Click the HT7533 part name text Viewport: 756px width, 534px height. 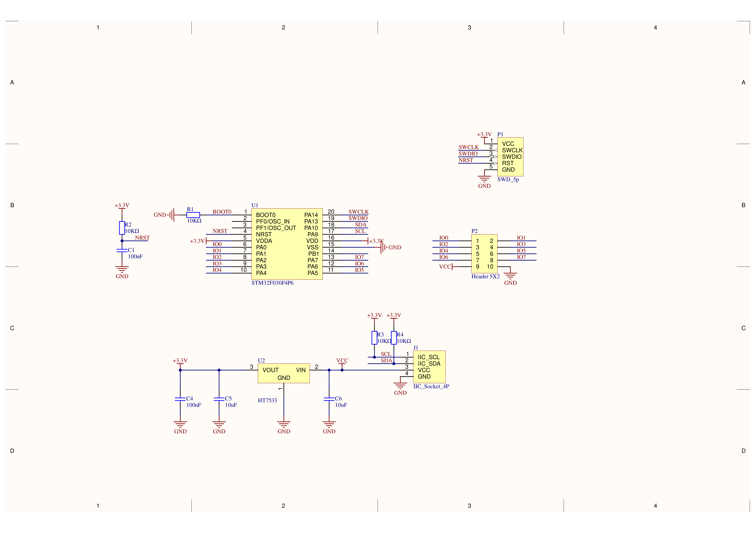click(x=267, y=400)
